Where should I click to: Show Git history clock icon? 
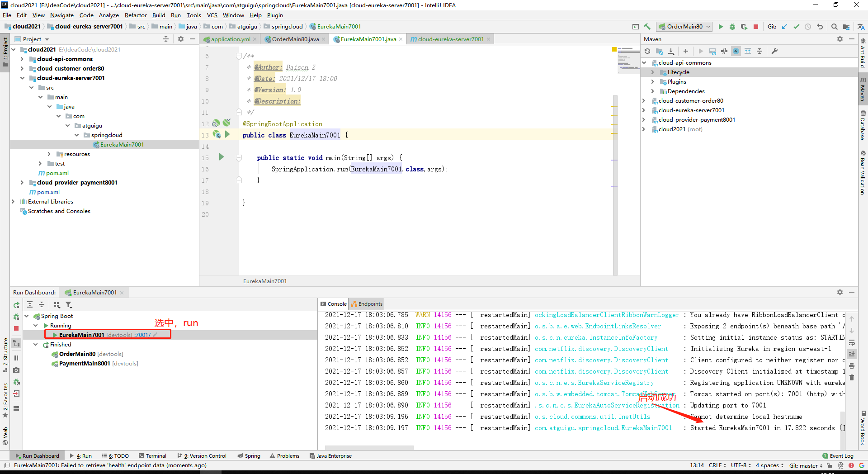pos(808,27)
